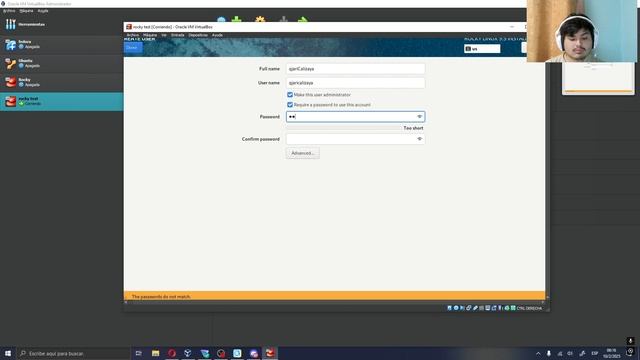Toggle Make this user administrator checkbox
The height and width of the screenshot is (360, 640).
point(290,95)
